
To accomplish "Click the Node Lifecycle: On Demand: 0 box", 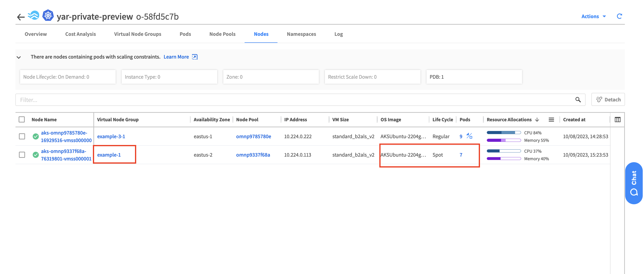I will tap(68, 77).
